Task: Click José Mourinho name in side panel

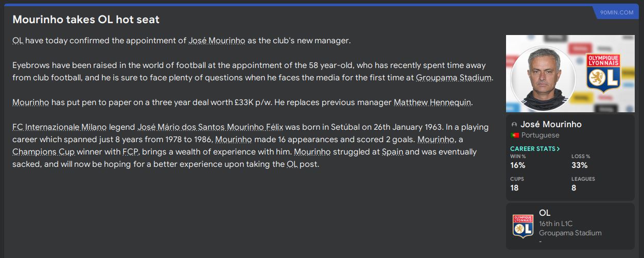Action: pyautogui.click(x=550, y=125)
